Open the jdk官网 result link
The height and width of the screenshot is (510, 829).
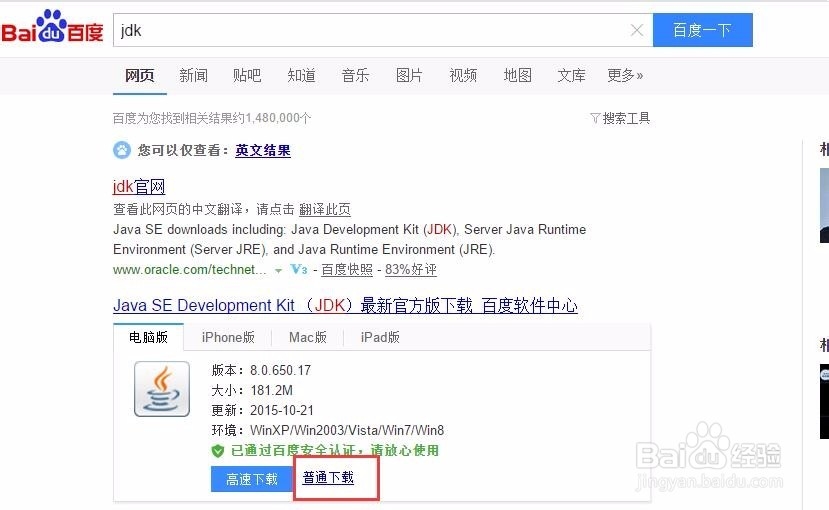pos(139,187)
